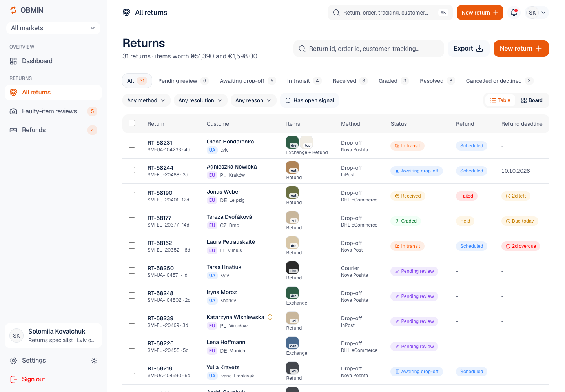Focus the Return id, order id search field
The height and width of the screenshot is (392, 565).
(369, 49)
